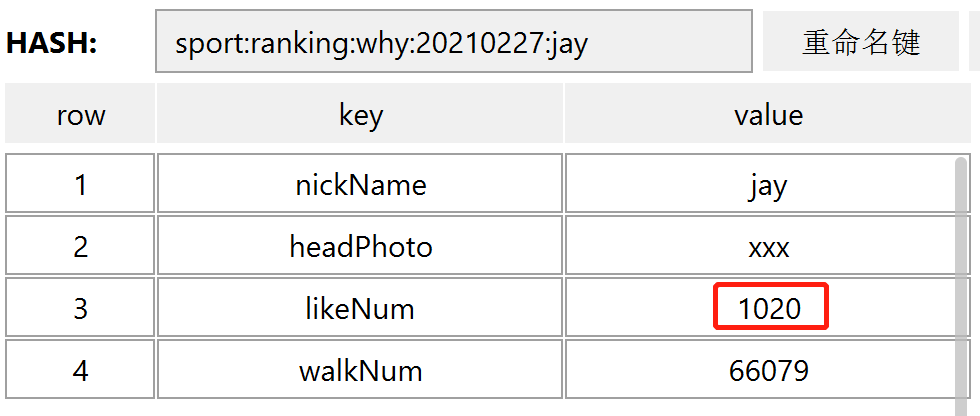This screenshot has height=416, width=980.
Task: Select the walkNum key cell
Action: 360,369
